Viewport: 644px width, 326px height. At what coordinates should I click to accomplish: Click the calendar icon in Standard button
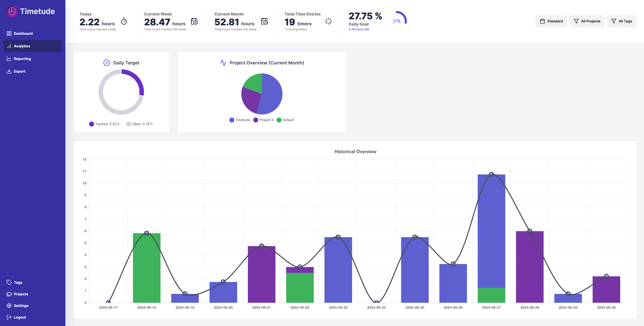(543, 21)
